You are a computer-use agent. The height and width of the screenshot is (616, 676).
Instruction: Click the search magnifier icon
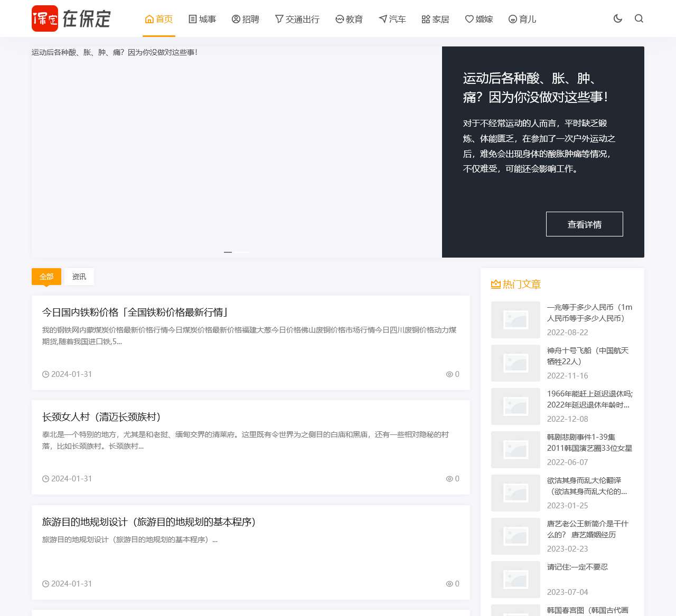click(639, 18)
